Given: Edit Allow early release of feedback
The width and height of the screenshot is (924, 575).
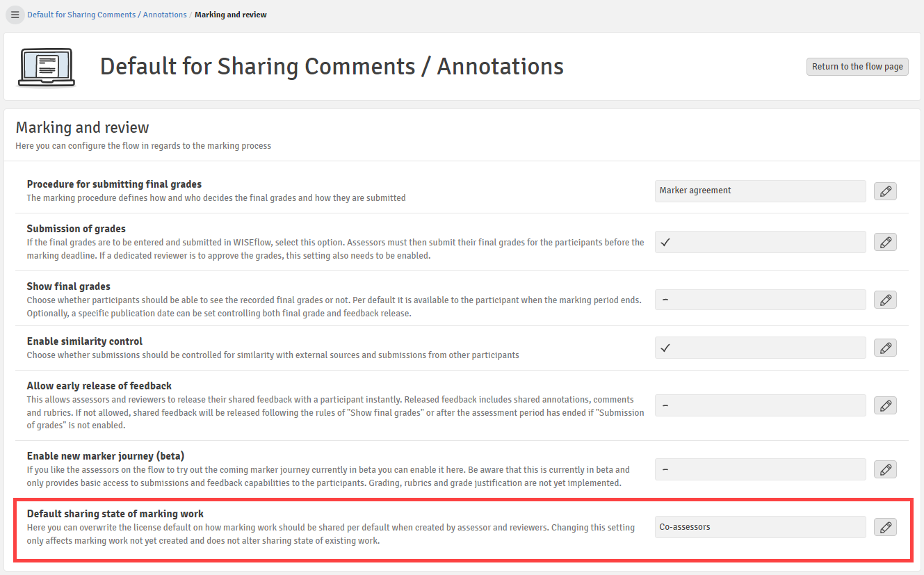Looking at the screenshot, I should (x=885, y=405).
